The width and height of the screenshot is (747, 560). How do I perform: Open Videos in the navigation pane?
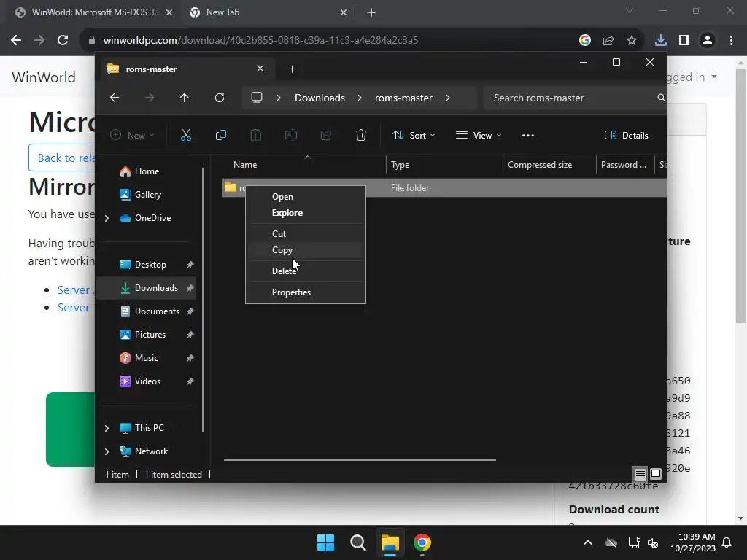click(x=147, y=381)
